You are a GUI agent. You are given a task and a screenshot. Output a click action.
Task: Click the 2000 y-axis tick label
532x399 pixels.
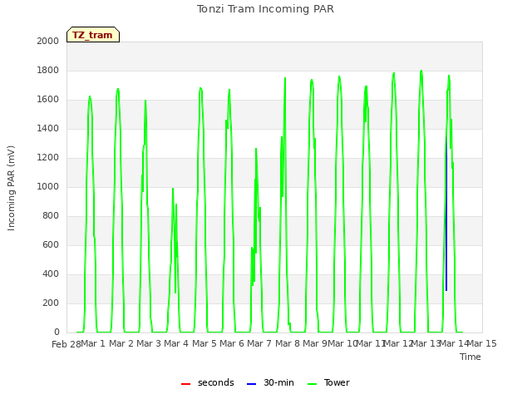point(48,41)
